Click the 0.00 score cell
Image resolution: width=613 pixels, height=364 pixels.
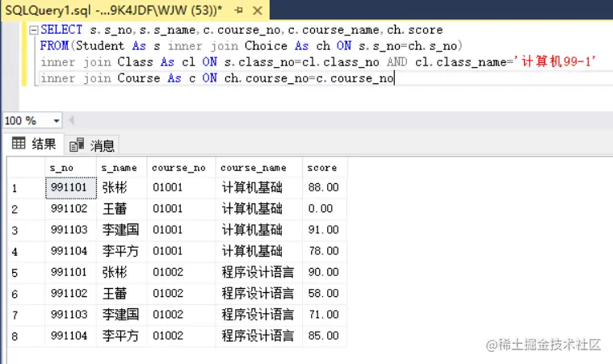pos(325,209)
